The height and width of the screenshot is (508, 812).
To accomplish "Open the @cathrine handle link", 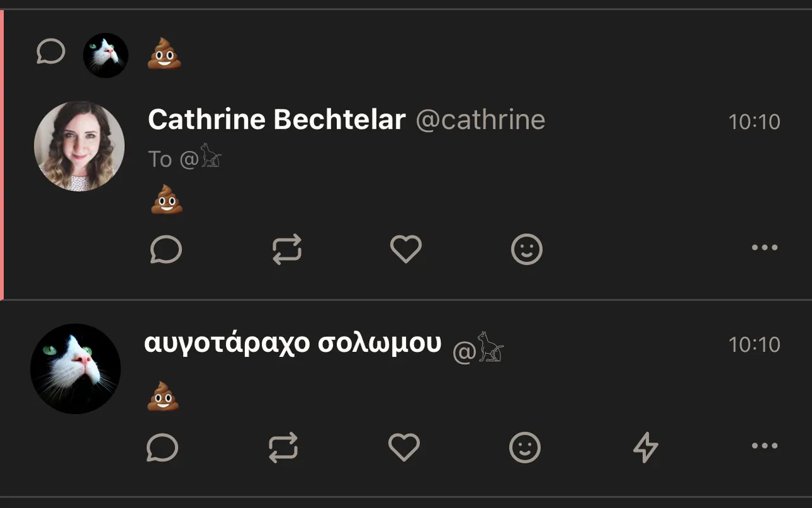I will [480, 120].
